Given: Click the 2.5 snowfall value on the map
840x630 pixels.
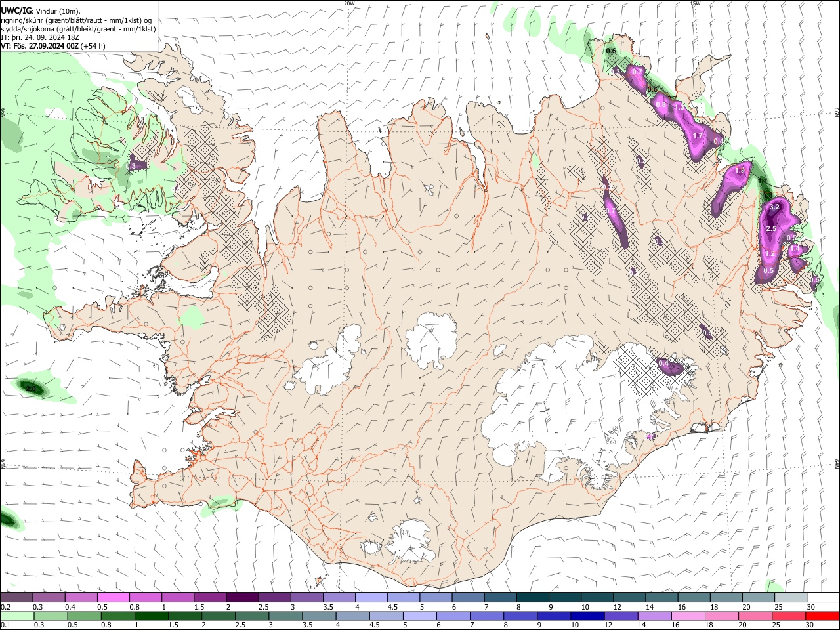Looking at the screenshot, I should pyautogui.click(x=771, y=228).
